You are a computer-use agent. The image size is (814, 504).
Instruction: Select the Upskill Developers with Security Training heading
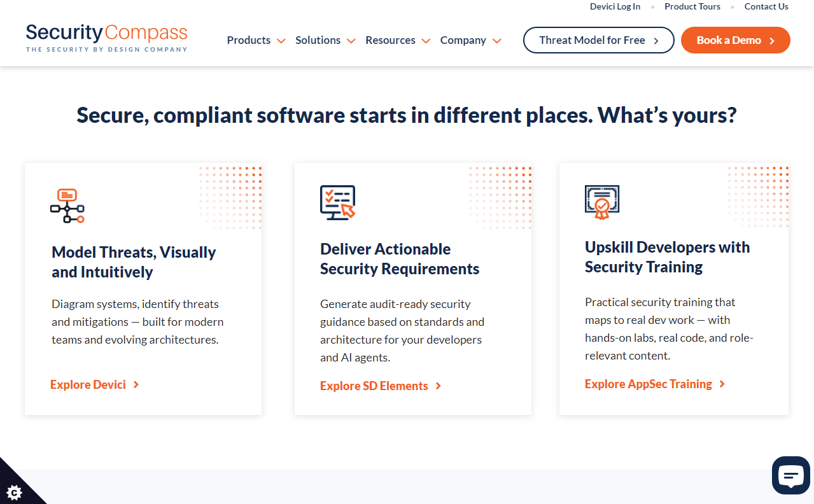[x=667, y=256]
